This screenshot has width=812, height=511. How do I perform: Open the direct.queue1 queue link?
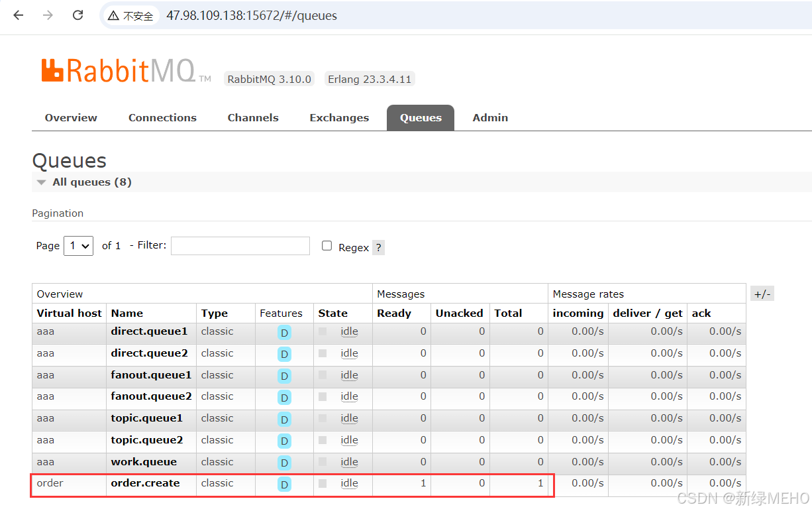(x=149, y=331)
